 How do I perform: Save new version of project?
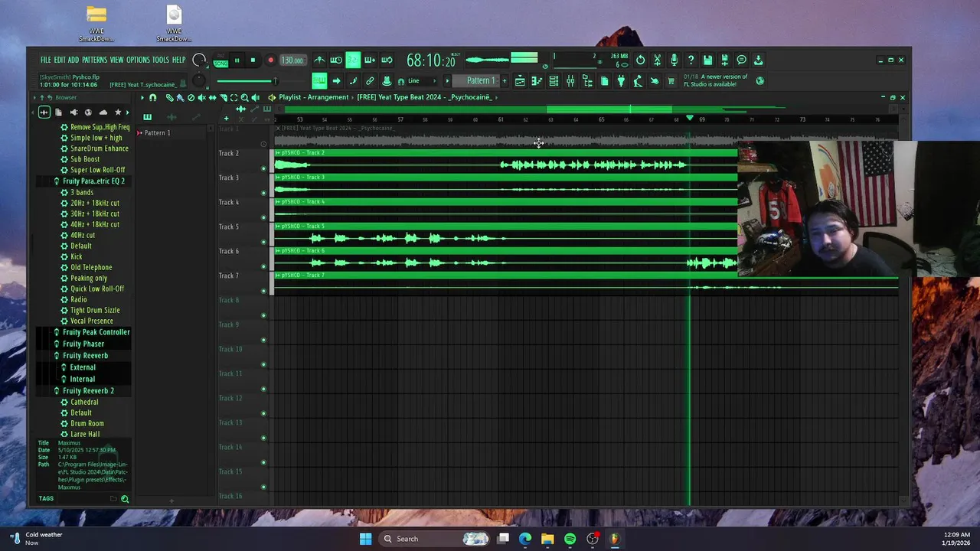click(724, 60)
